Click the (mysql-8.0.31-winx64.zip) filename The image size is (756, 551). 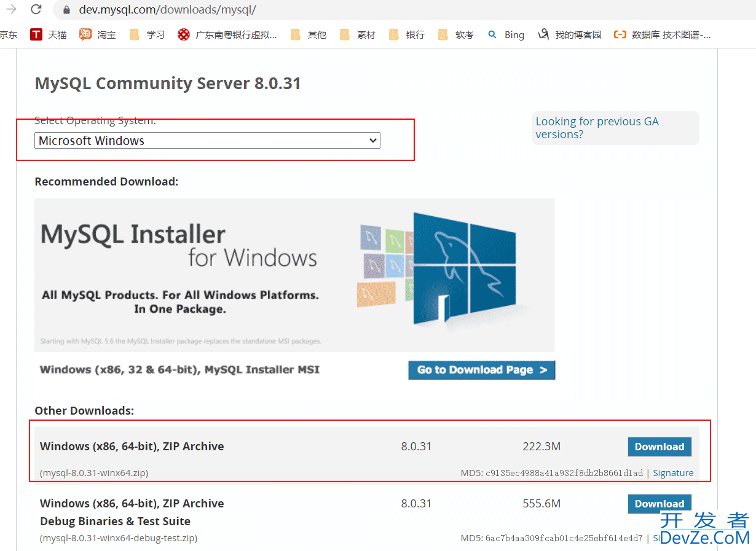point(94,473)
